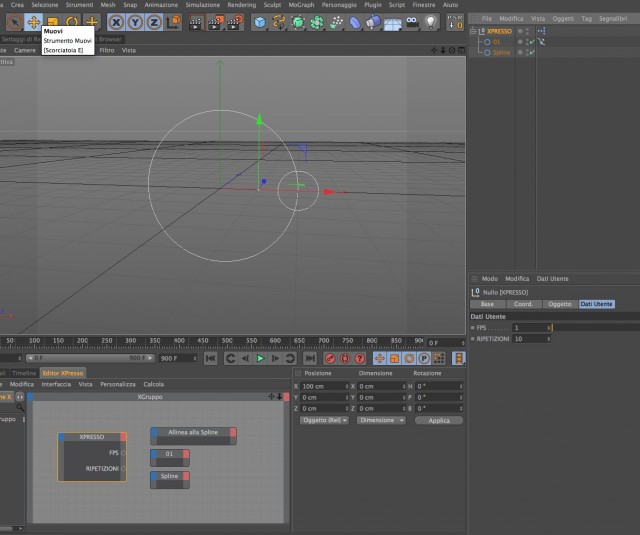The width and height of the screenshot is (640, 535).
Task: Select the Align to Spline tag on 01
Action: tap(541, 42)
